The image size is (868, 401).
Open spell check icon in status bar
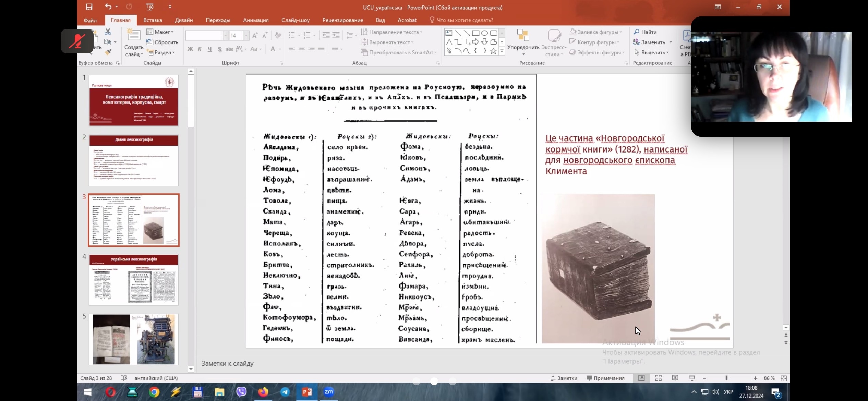[124, 378]
